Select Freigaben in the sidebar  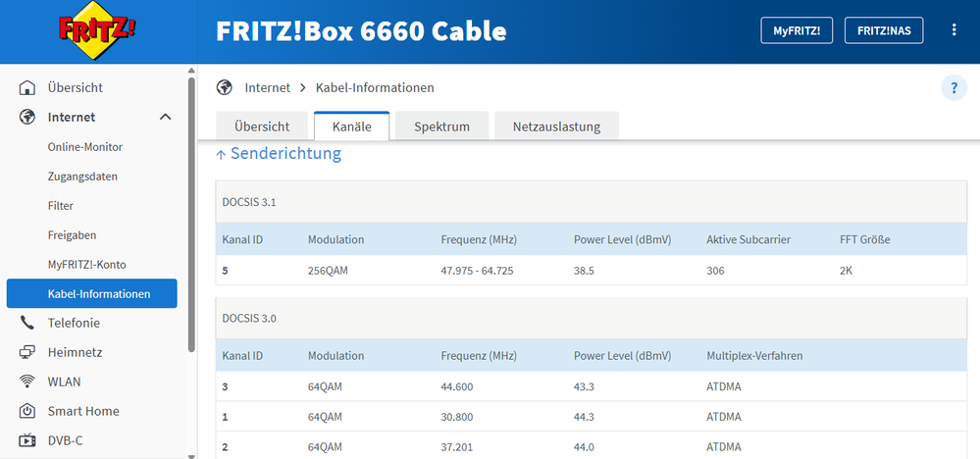coord(72,235)
